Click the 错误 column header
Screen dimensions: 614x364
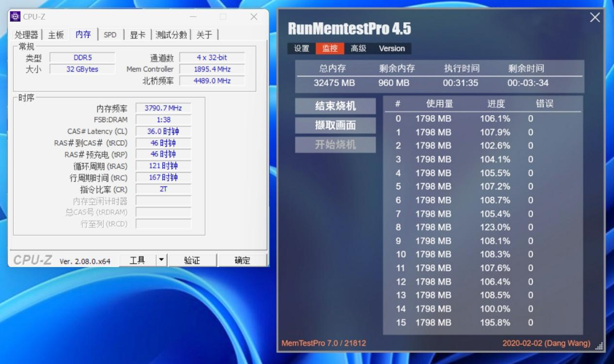[545, 104]
